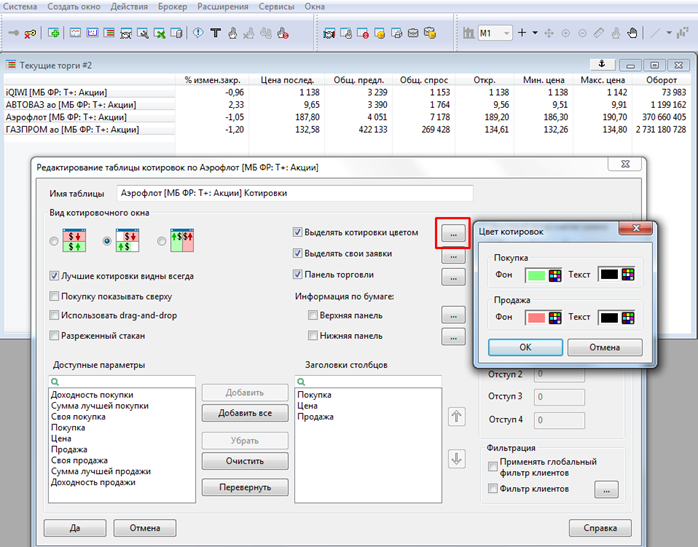The height and width of the screenshot is (547, 698).
Task: Click the window with gold coin icon
Action: click(x=379, y=33)
